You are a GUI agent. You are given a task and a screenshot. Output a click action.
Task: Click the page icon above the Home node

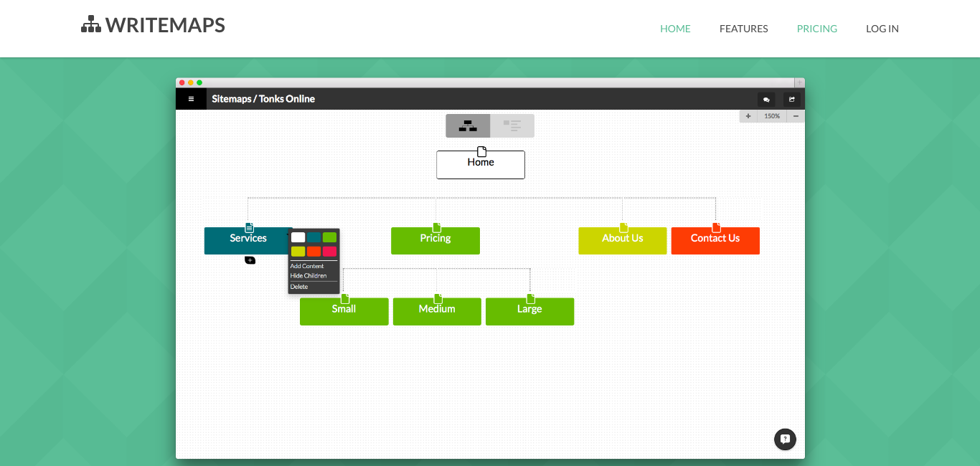tap(481, 151)
